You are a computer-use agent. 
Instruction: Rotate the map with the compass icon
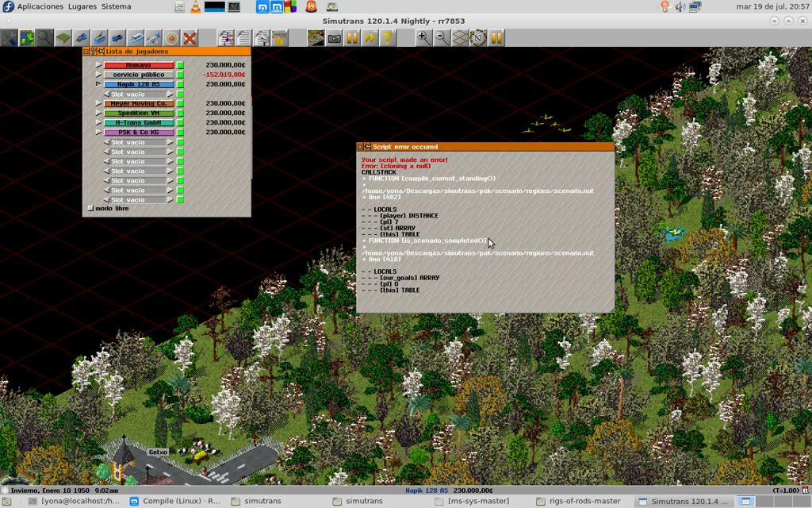coord(478,38)
